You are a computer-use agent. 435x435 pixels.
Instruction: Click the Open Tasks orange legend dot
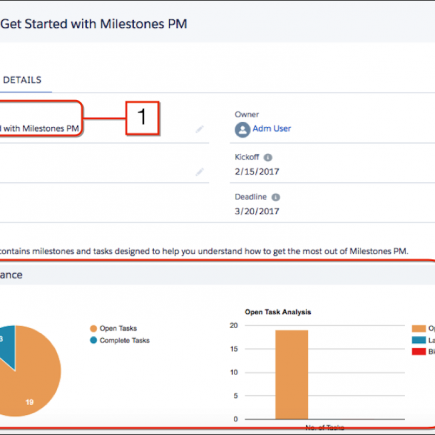point(93,329)
